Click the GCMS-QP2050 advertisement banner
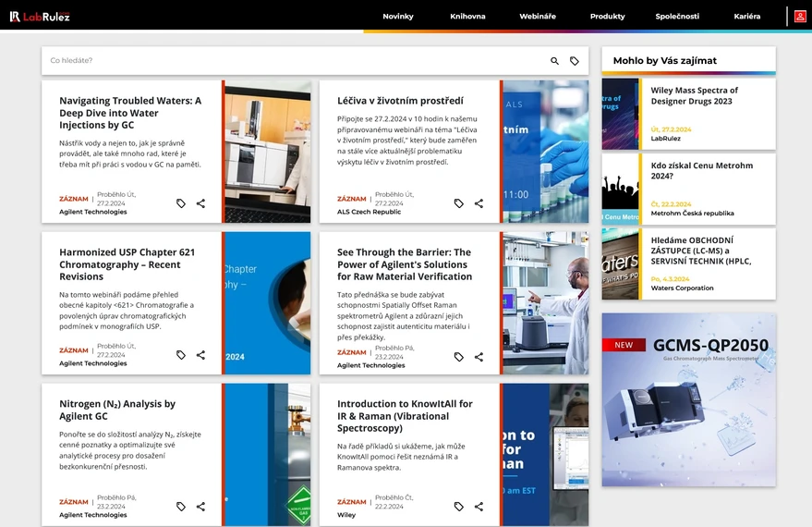 click(688, 399)
